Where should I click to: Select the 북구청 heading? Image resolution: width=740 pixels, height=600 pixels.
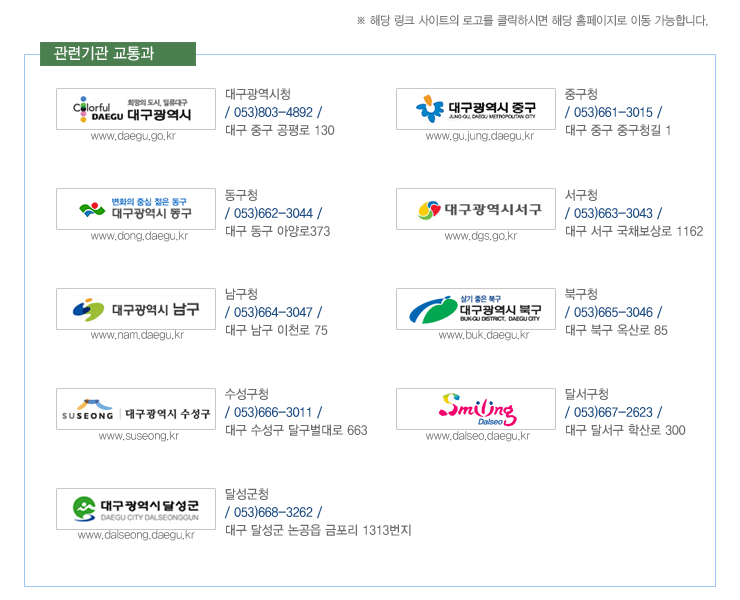point(581,294)
